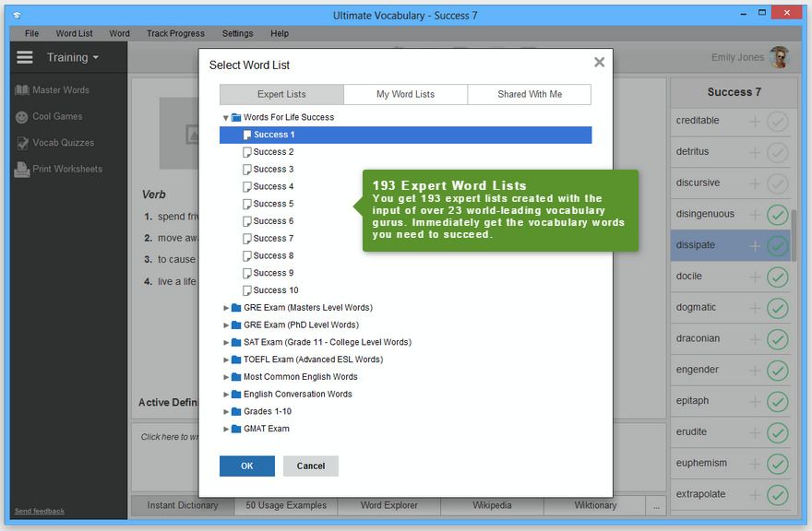Select the Success 5 word list
812x531 pixels.
273,204
